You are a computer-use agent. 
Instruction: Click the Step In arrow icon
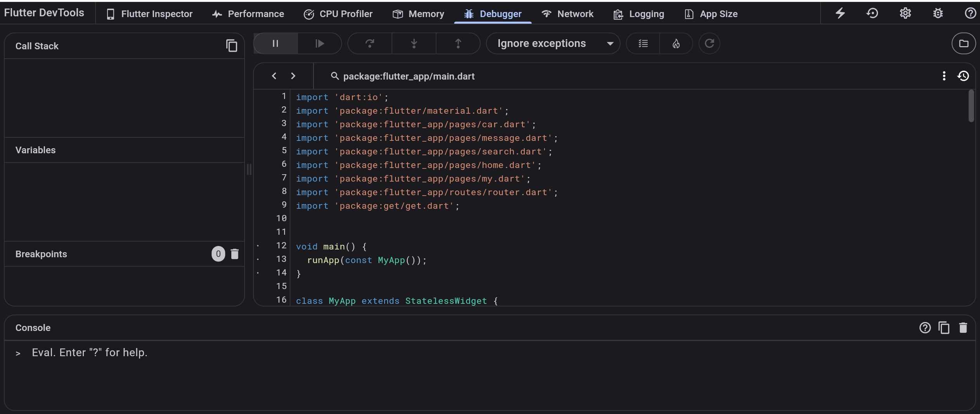point(414,43)
